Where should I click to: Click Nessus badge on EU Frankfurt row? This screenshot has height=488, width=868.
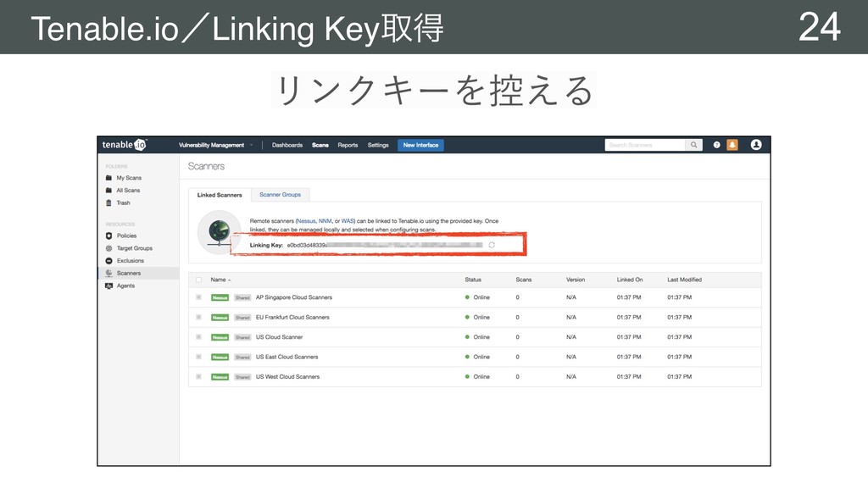click(220, 318)
